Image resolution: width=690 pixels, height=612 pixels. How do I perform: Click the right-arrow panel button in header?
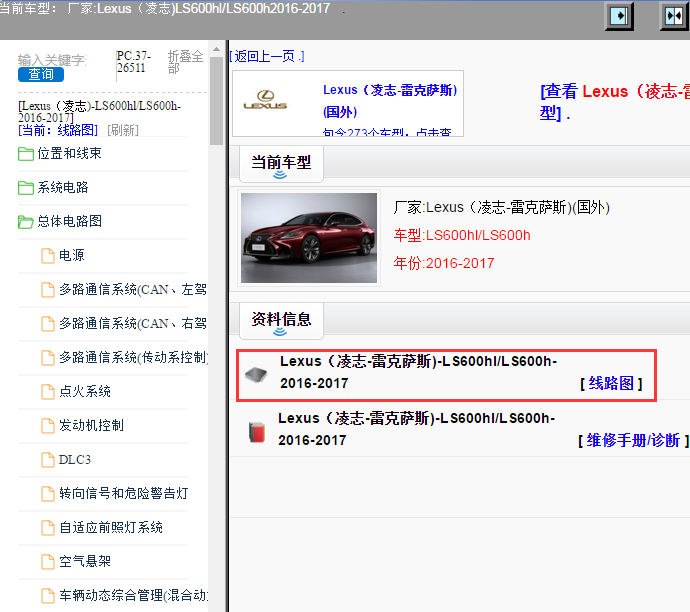pyautogui.click(x=619, y=16)
